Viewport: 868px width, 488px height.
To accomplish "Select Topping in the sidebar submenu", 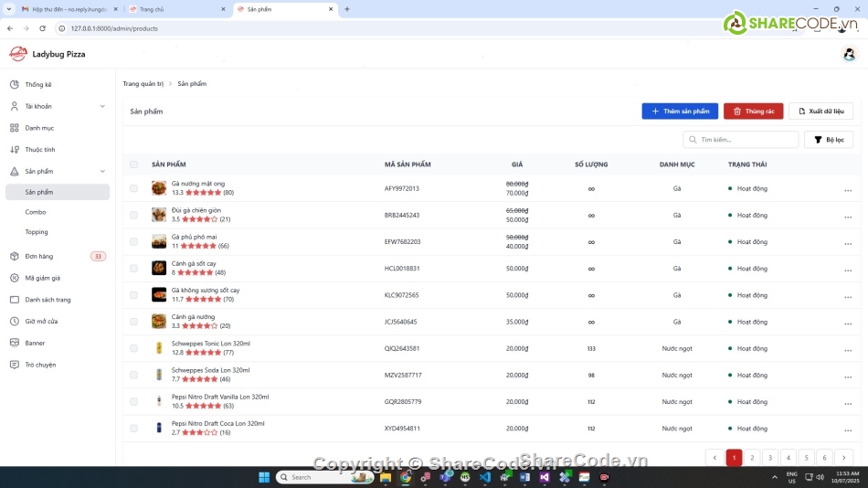I will 37,232.
